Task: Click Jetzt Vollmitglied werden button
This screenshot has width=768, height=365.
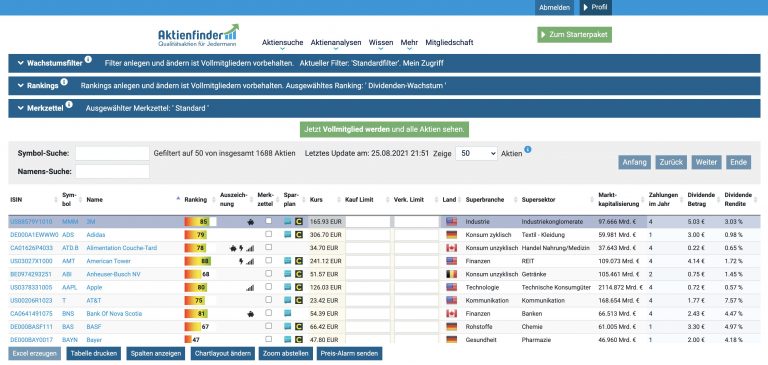Action: tap(384, 129)
